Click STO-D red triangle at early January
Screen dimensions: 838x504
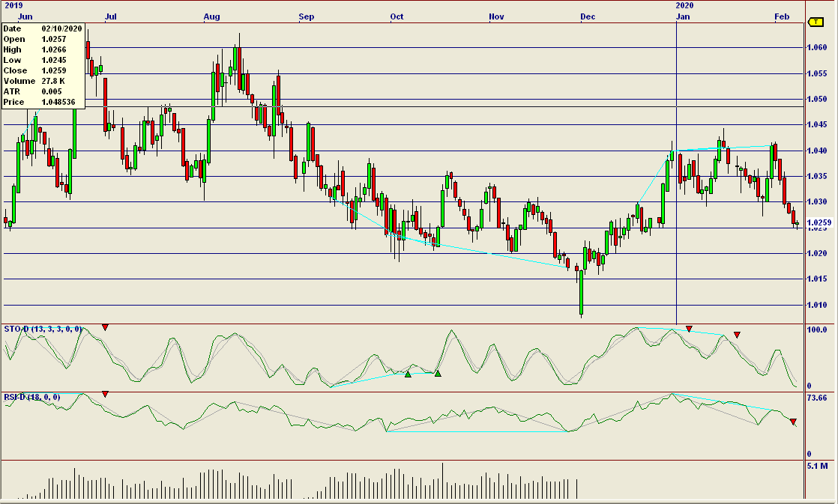coord(689,329)
